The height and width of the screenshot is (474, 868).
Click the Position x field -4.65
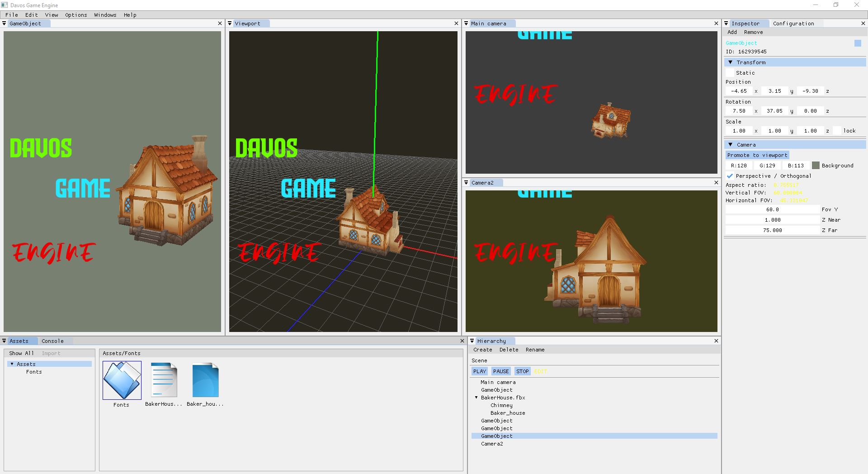pyautogui.click(x=739, y=91)
